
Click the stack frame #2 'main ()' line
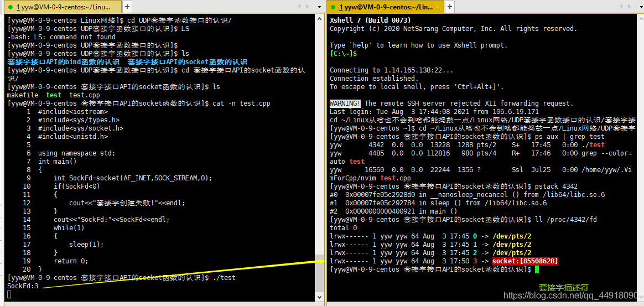(393, 211)
